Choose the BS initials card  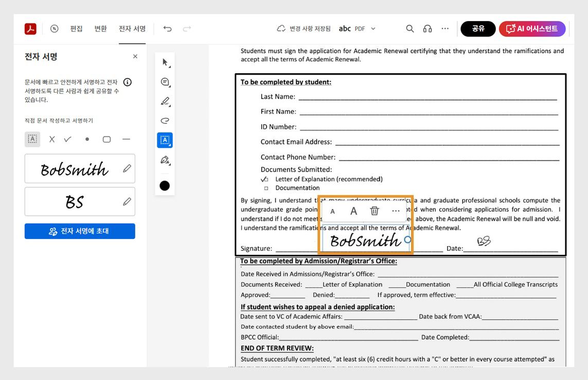pos(80,202)
